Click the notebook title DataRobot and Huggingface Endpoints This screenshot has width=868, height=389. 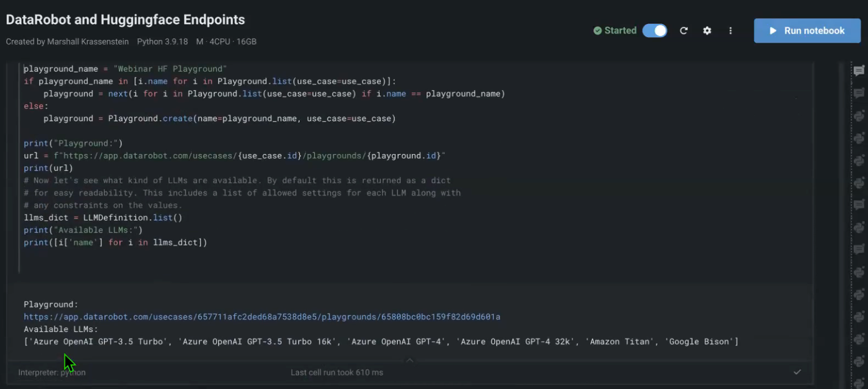pos(125,20)
